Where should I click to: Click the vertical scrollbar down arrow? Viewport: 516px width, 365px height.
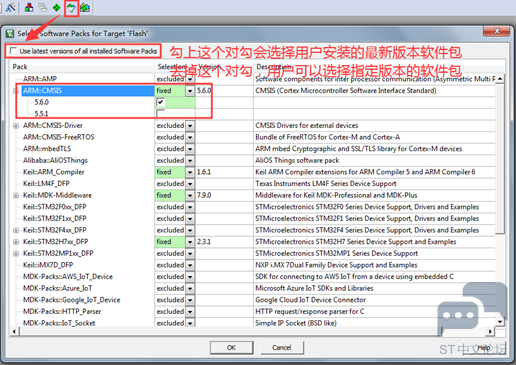pos(500,322)
